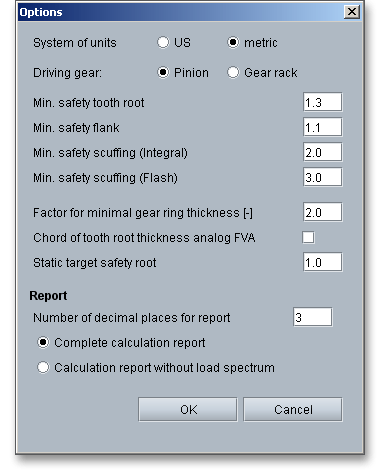
Task: Close the Options dialog with X
Action: tap(352, 12)
